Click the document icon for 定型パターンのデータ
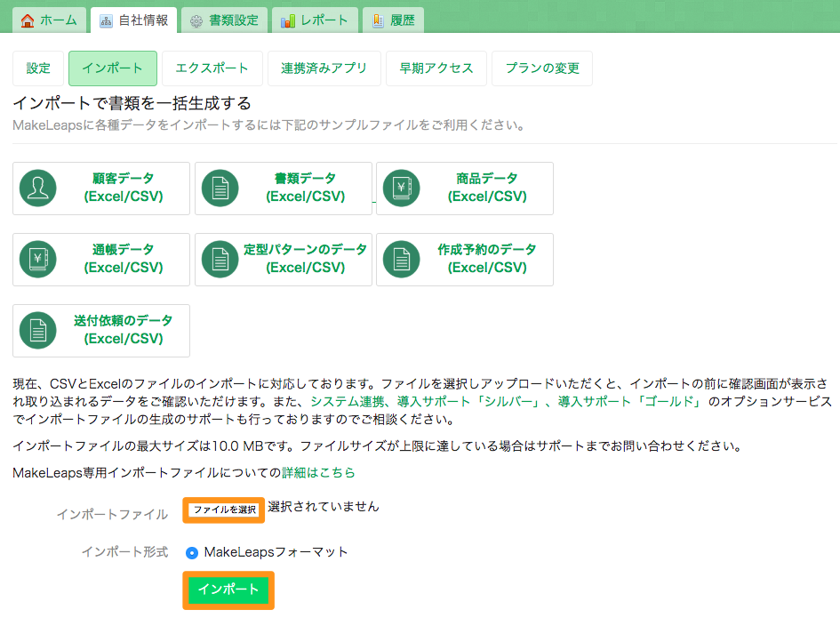This screenshot has height=618, width=840. point(220,260)
